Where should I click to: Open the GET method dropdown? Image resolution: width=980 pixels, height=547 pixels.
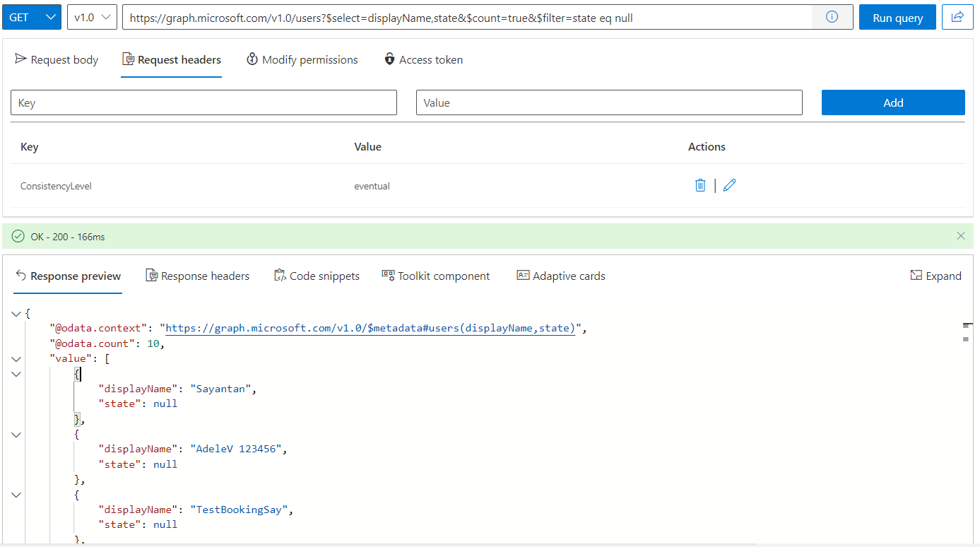(x=32, y=17)
